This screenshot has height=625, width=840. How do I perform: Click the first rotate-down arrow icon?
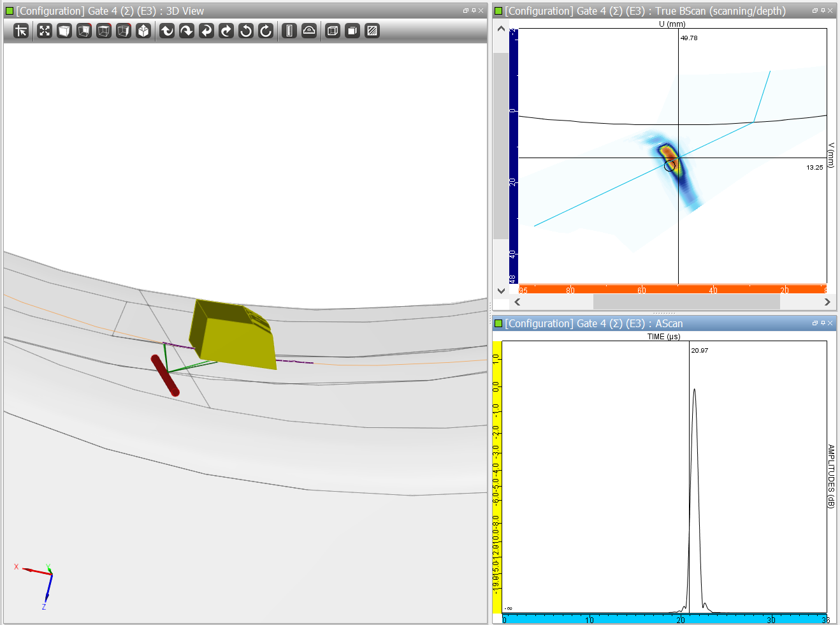click(x=167, y=31)
